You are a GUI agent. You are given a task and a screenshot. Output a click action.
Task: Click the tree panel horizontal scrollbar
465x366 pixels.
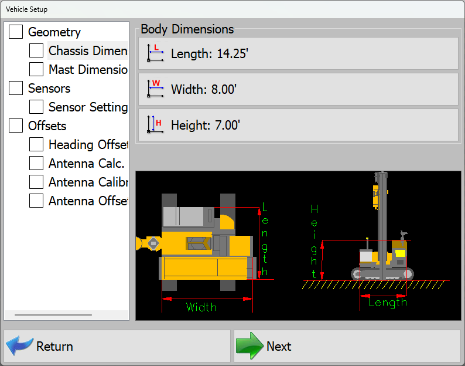coord(53,314)
